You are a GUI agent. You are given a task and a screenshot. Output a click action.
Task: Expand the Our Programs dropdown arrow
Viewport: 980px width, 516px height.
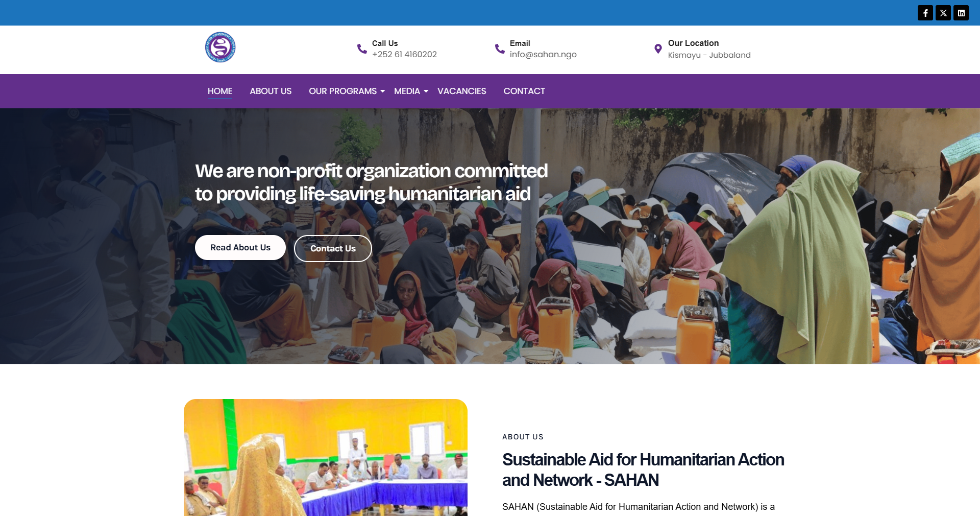pyautogui.click(x=383, y=91)
